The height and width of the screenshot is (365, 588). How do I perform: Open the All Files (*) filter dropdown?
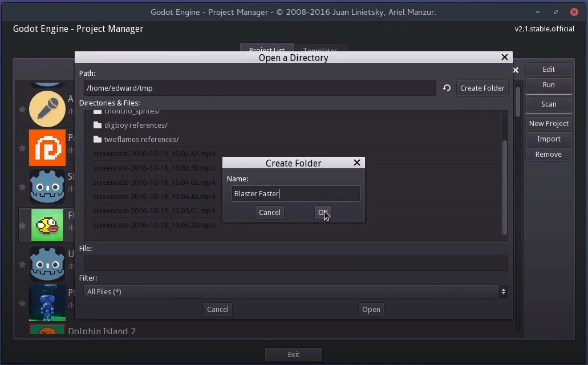(295, 292)
